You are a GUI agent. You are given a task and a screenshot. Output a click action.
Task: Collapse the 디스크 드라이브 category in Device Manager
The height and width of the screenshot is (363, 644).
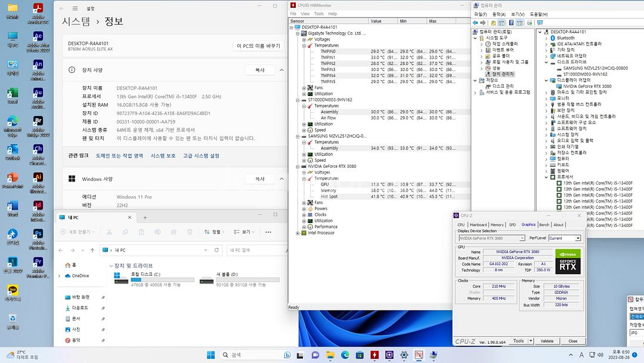point(546,62)
